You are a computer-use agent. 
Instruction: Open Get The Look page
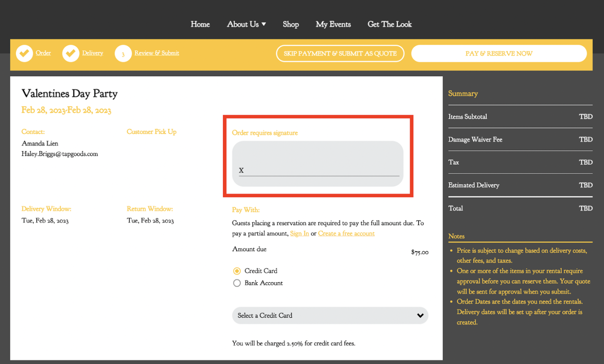pyautogui.click(x=389, y=24)
